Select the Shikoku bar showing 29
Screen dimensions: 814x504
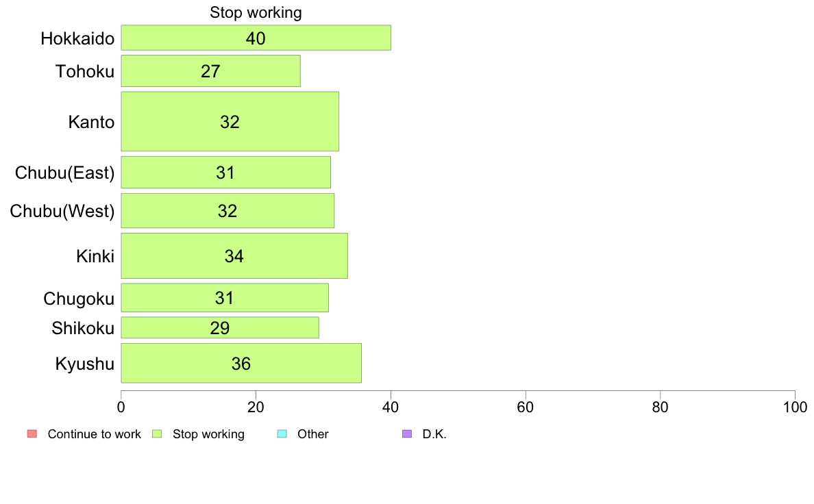tap(220, 327)
